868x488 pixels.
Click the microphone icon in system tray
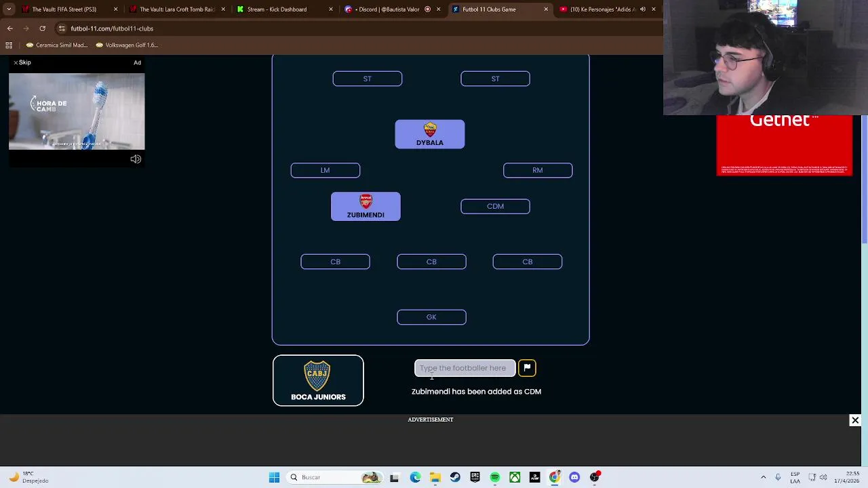[x=778, y=477]
